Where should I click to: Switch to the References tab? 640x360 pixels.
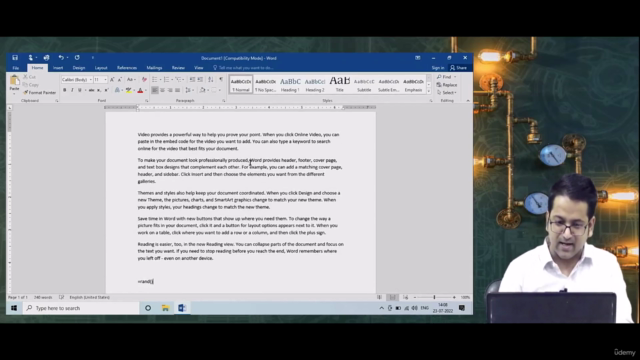127,68
